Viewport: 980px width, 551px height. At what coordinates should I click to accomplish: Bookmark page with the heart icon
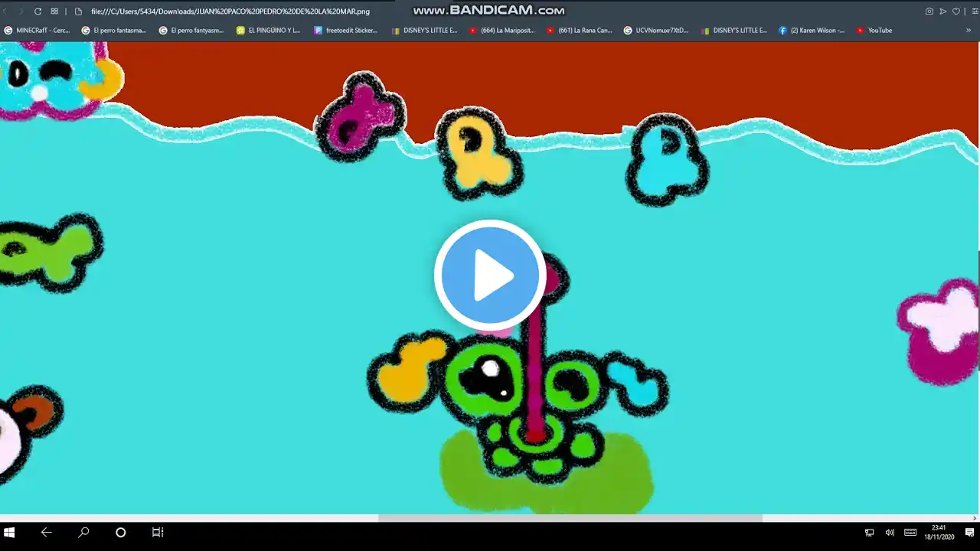pos(956,11)
